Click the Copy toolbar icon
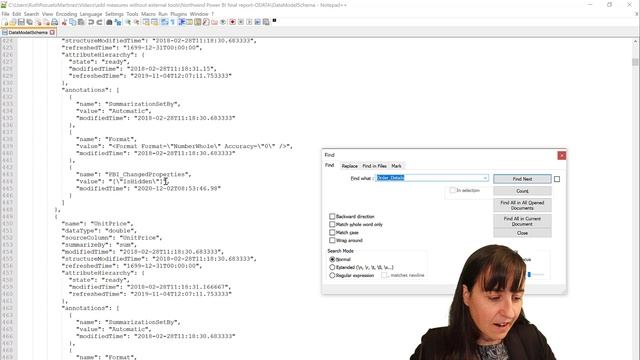The width and height of the screenshot is (640, 360). click(73, 22)
